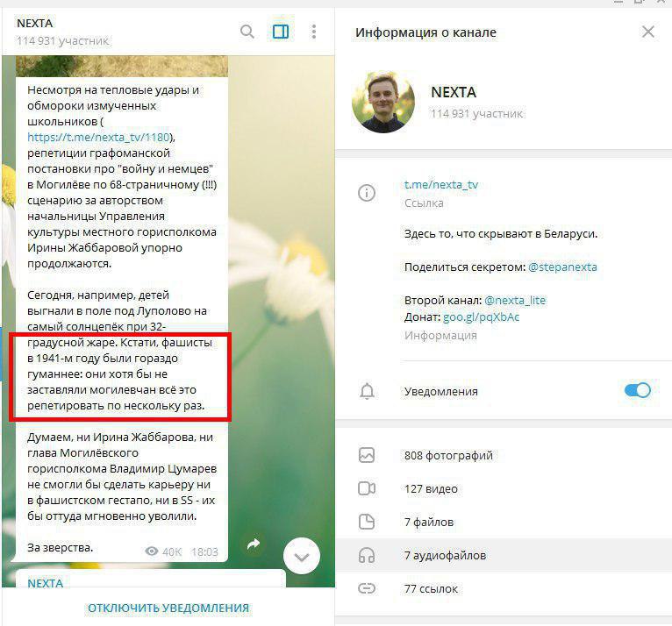Image resolution: width=672 pixels, height=626 pixels.
Task: Click the bell notifications icon
Action: [367, 391]
